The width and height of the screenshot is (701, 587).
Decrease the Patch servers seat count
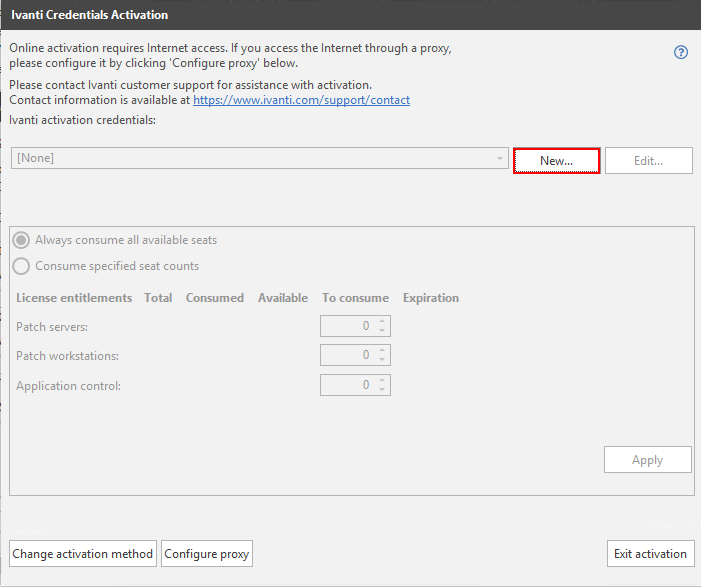(x=382, y=331)
